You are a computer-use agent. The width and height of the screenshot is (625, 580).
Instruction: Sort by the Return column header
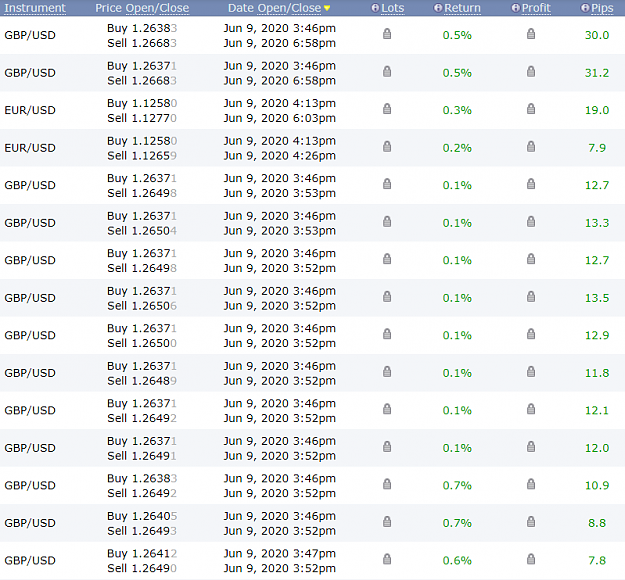click(x=462, y=8)
